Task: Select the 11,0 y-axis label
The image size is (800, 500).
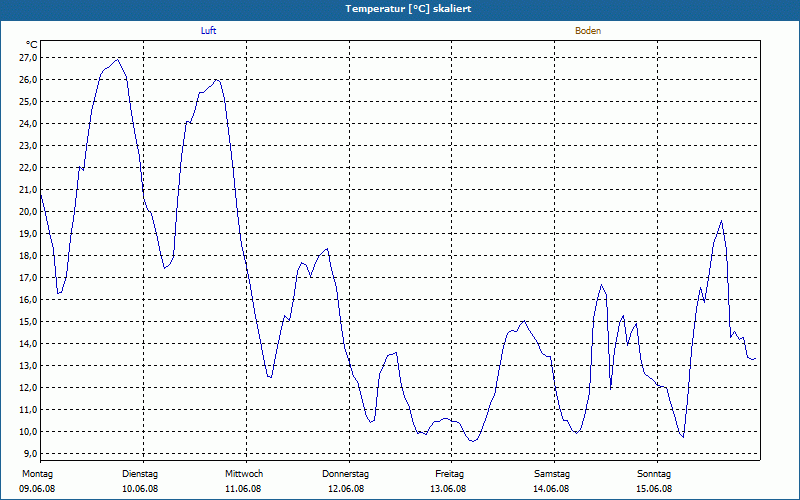Action: [x=29, y=409]
